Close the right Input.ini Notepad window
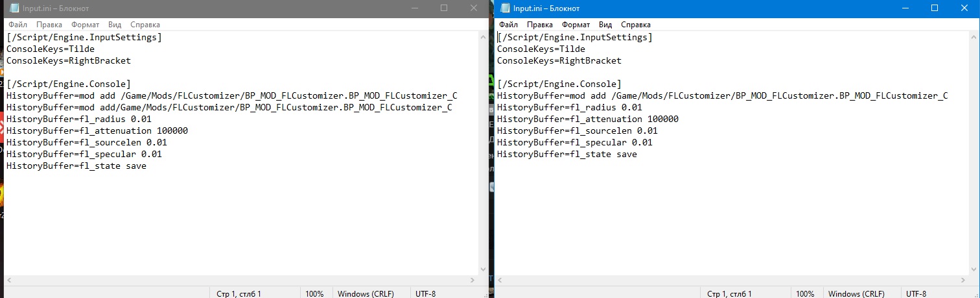 (964, 8)
